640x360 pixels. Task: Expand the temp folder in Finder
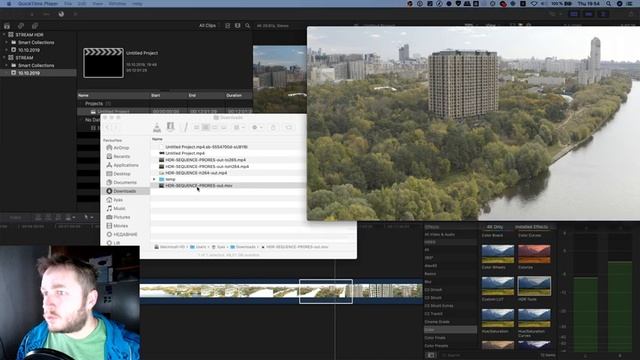154,179
